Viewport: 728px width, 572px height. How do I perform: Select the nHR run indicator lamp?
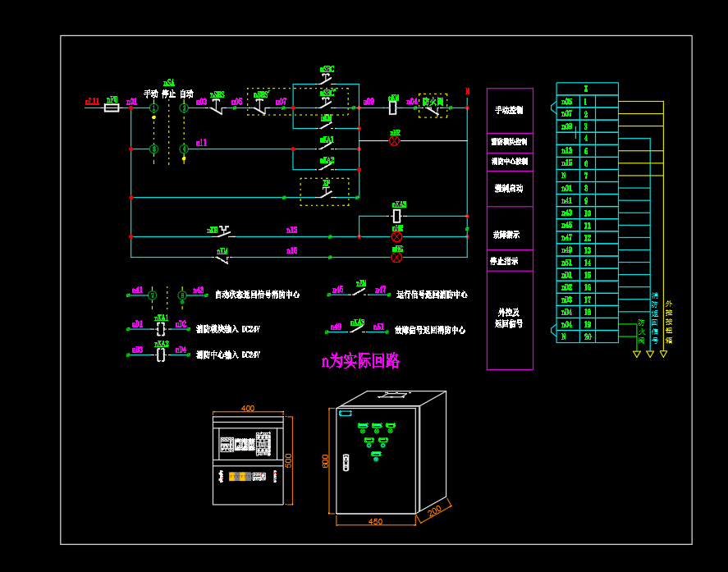pos(394,140)
